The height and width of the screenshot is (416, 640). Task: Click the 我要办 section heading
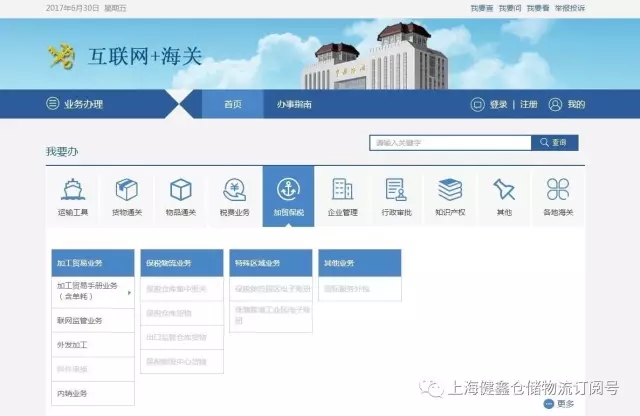[x=62, y=151]
